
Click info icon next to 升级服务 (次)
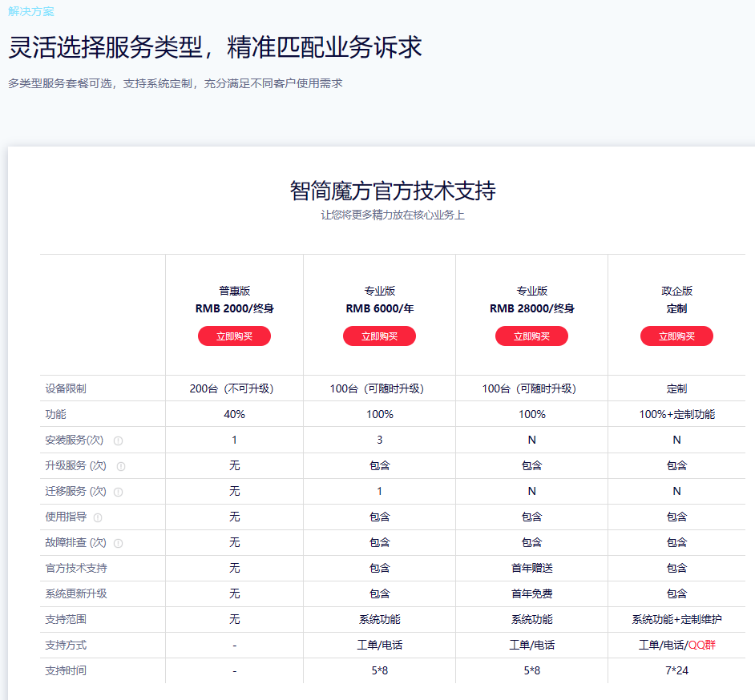tap(121, 466)
